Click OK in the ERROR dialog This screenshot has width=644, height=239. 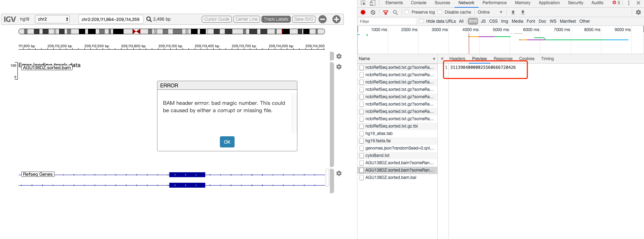[x=227, y=142]
